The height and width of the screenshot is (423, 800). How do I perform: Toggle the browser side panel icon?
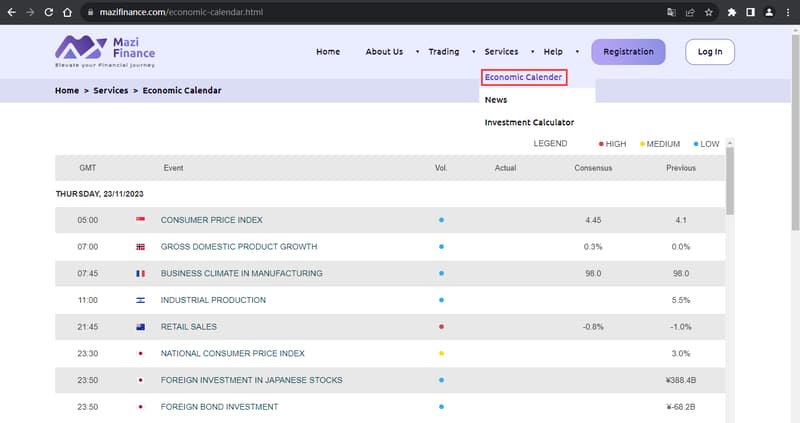tap(750, 12)
